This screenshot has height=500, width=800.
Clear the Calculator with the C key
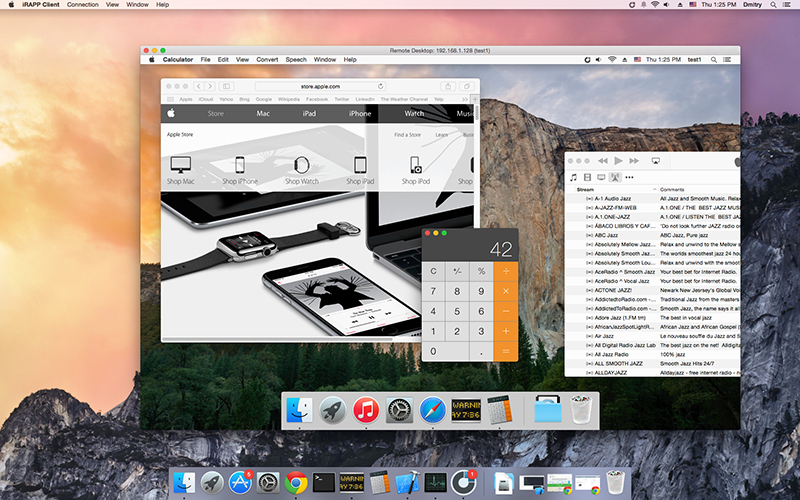(x=433, y=271)
